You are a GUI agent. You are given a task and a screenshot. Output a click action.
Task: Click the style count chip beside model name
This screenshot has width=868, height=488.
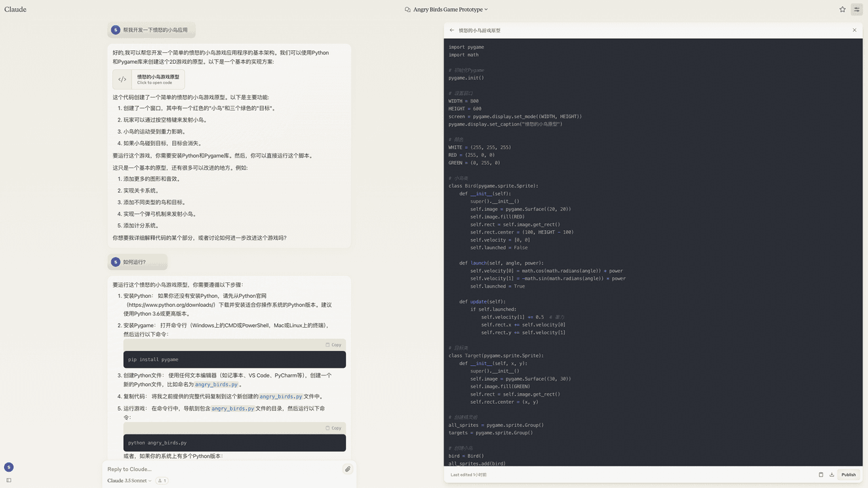click(162, 481)
